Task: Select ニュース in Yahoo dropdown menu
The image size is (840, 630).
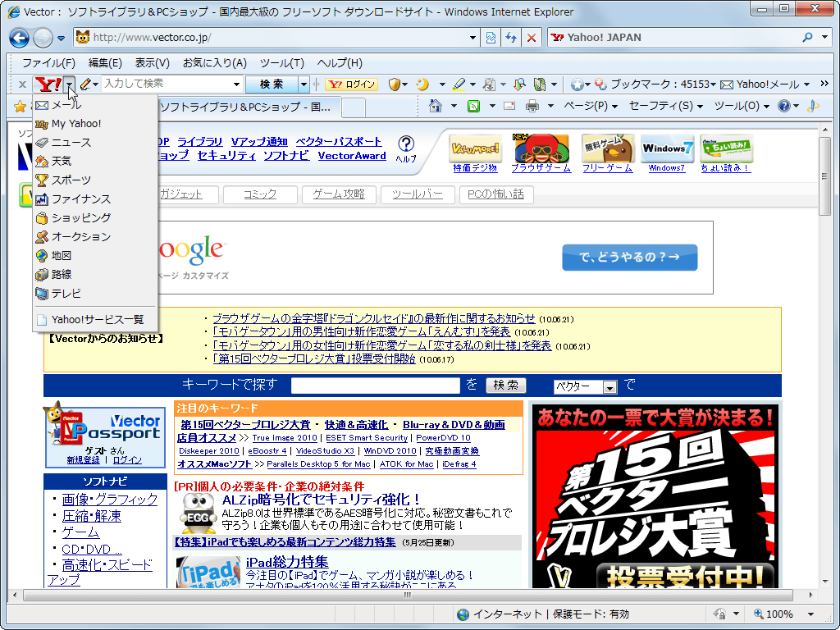Action: [x=95, y=143]
